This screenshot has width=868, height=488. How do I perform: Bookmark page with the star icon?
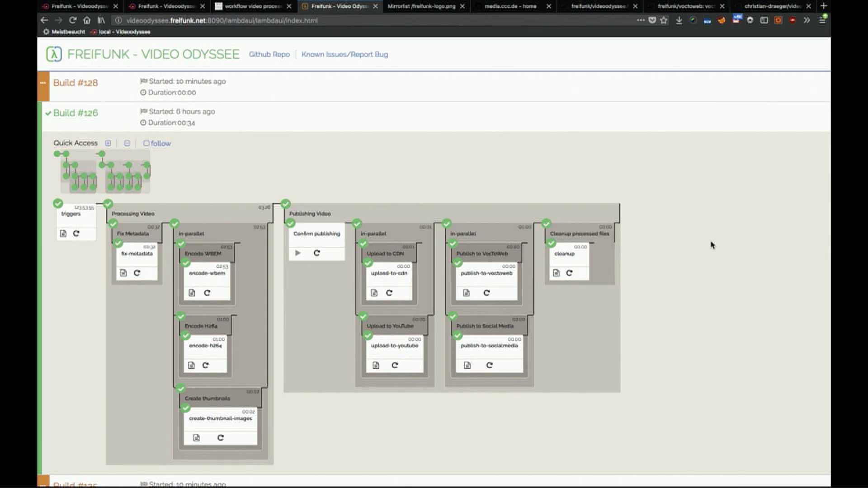(664, 20)
